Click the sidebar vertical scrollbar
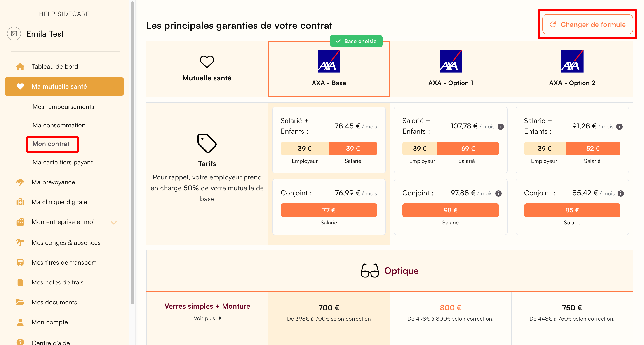The image size is (644, 345). point(132,152)
